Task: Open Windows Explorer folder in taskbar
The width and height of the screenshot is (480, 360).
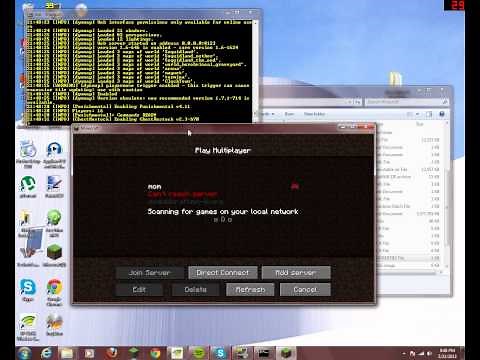Action: pyautogui.click(x=67, y=353)
